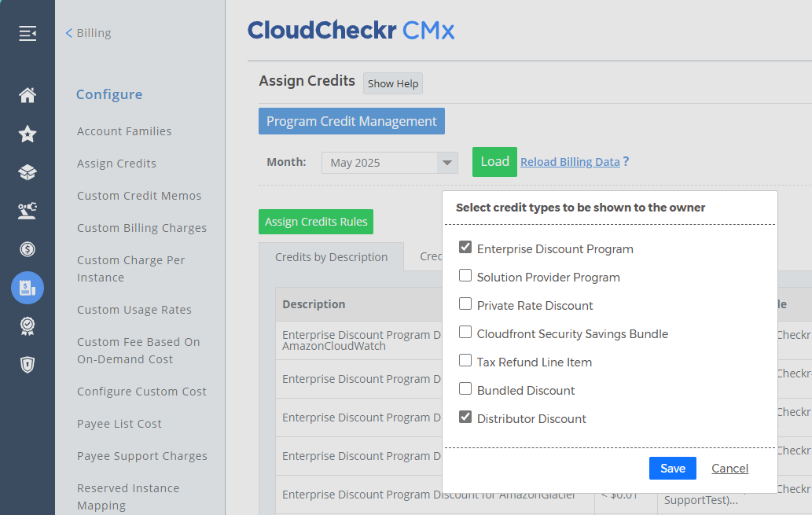Screen dimensions: 812x515
Task: Click Assign Credits Rules button
Action: pos(316,222)
